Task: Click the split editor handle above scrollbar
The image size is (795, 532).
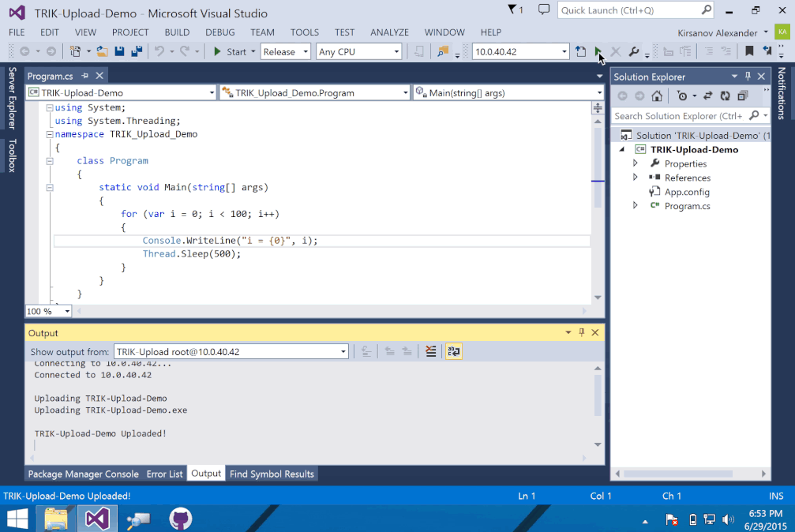Action: (x=598, y=108)
